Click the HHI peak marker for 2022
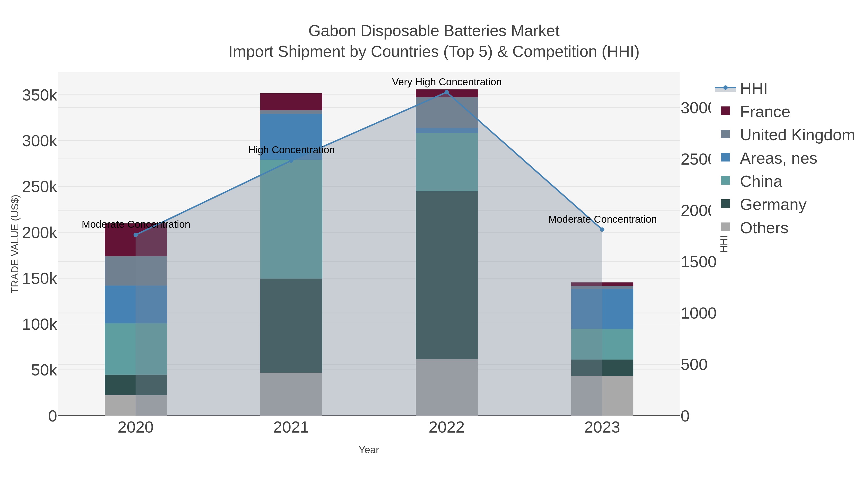This screenshot has width=868, height=488. (447, 92)
